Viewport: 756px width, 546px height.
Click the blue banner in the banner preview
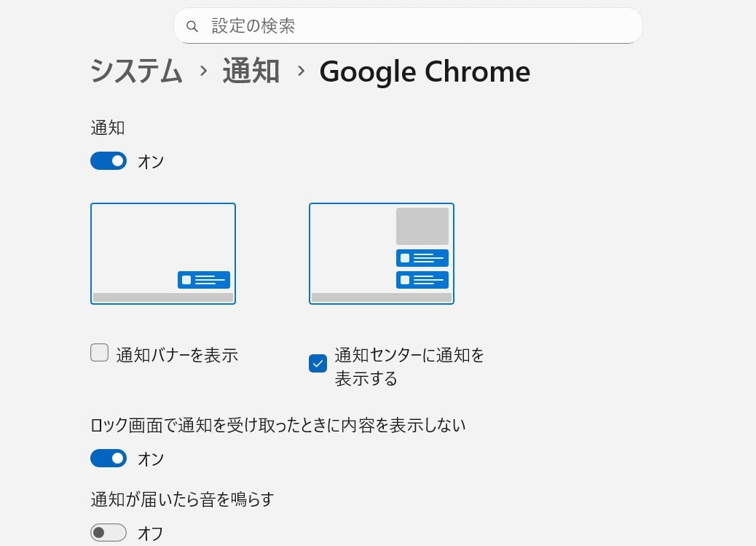click(204, 280)
